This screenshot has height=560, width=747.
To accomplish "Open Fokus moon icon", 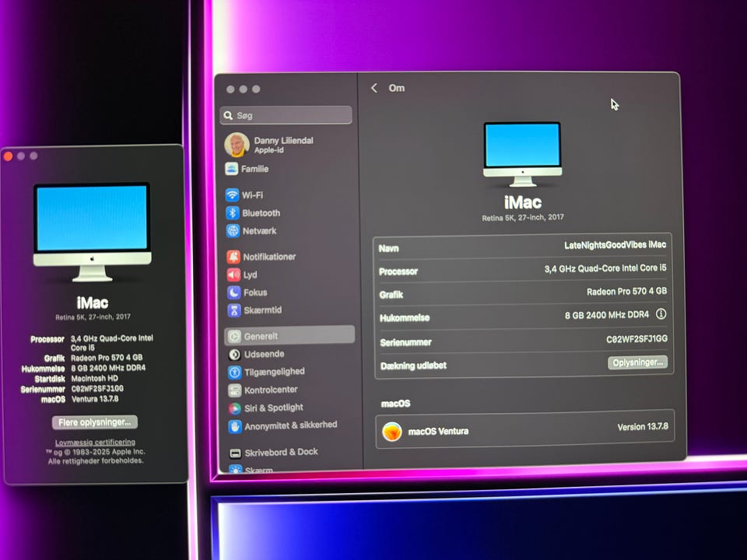I will (x=234, y=292).
